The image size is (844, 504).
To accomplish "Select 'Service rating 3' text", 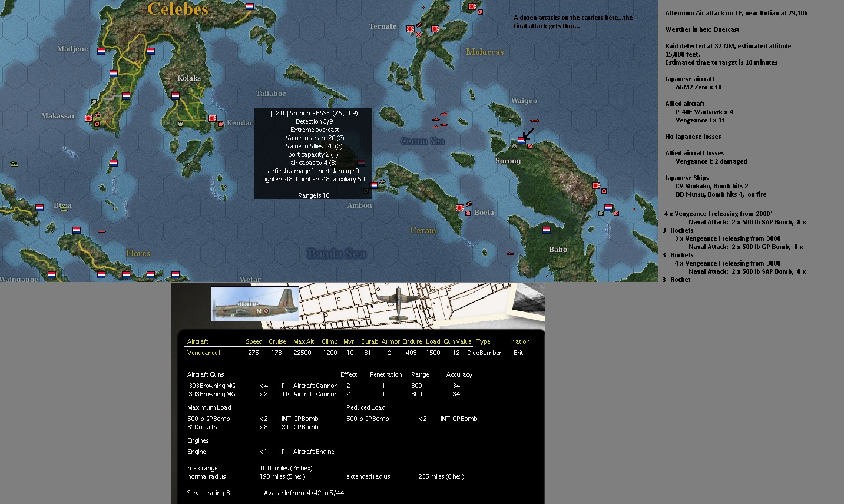I will tap(208, 493).
